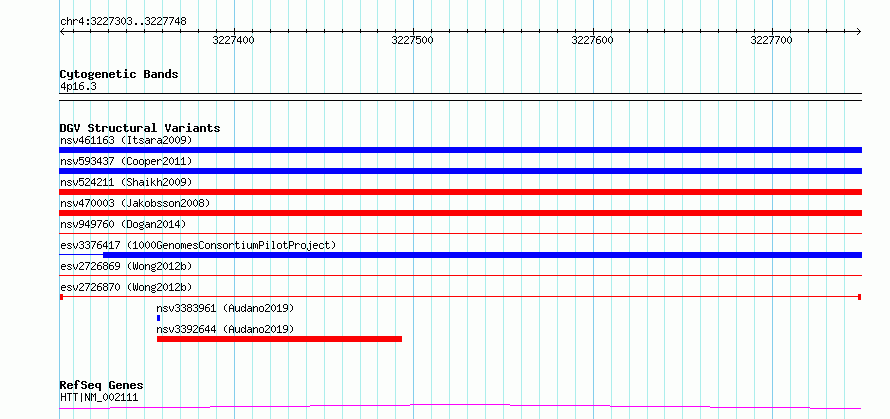Image resolution: width=890 pixels, height=419 pixels.
Task: Click the nsv949760 (Dogan2014) label
Action: [123, 224]
